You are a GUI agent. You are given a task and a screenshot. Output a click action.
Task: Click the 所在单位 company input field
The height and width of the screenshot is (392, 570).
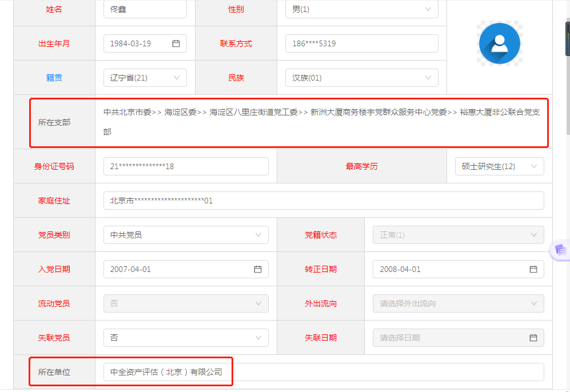tap(323, 372)
